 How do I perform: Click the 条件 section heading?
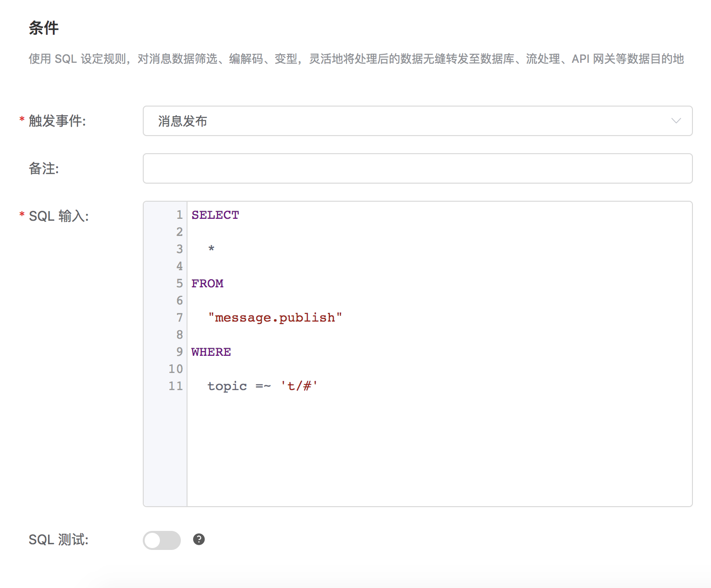click(x=44, y=28)
